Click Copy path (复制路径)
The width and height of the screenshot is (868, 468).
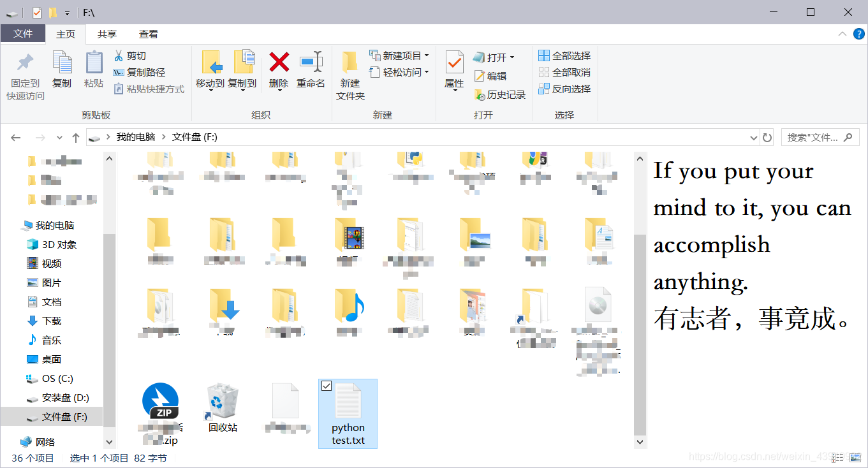(139, 73)
